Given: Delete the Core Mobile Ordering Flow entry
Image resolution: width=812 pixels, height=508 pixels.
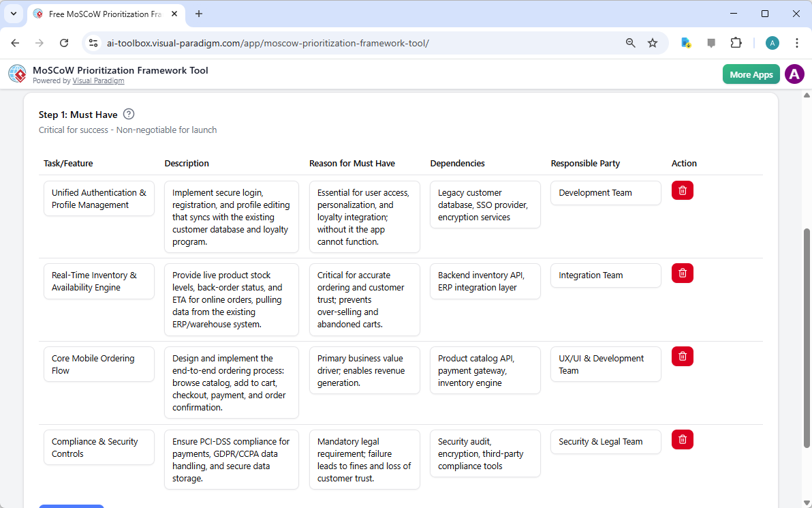Looking at the screenshot, I should pos(682,356).
